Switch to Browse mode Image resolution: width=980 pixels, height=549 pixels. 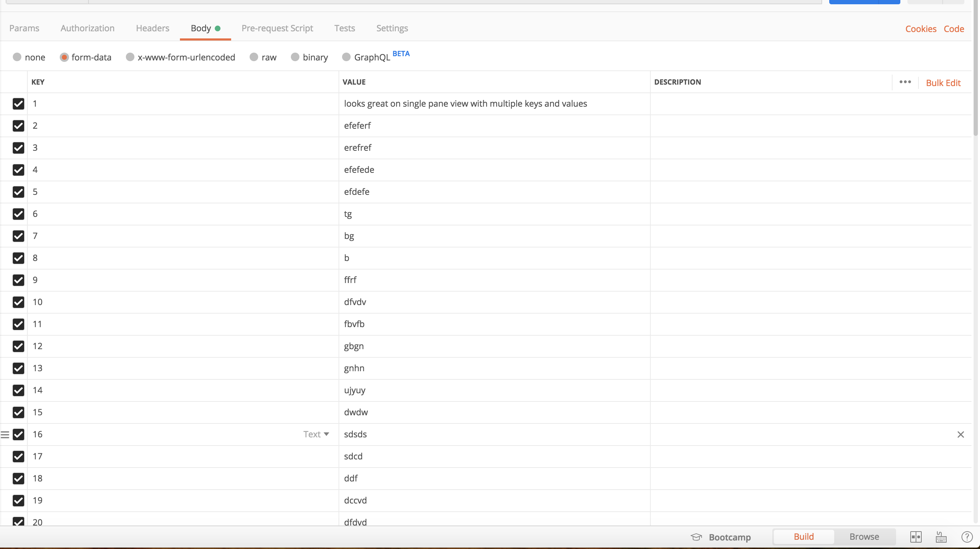[x=864, y=537]
